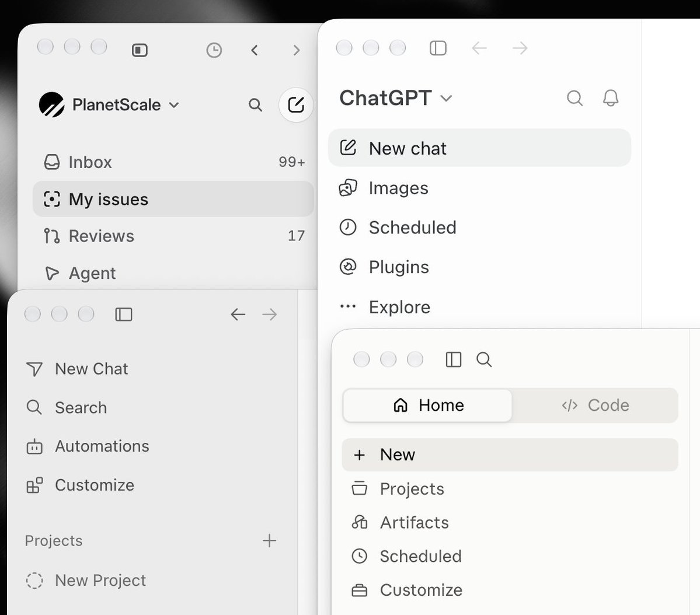Screen dimensions: 700x615
Task: Click the 99+ Inbox count badge
Action: pos(292,162)
